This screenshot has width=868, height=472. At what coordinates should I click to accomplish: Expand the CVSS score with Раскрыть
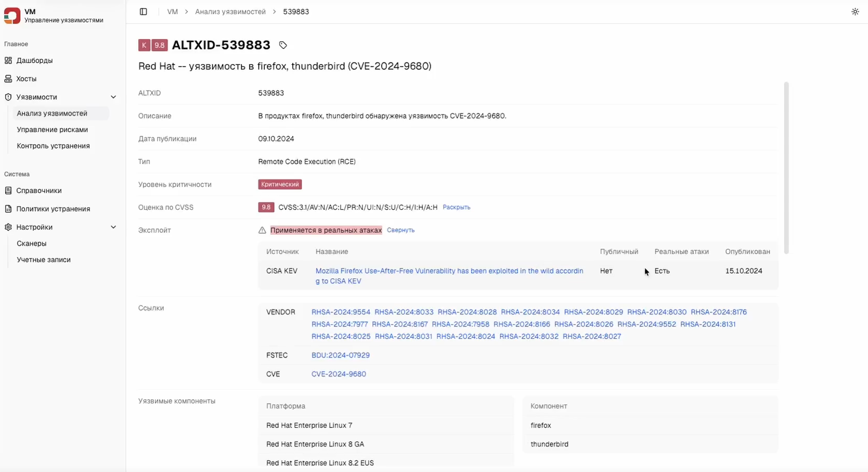[456, 207]
